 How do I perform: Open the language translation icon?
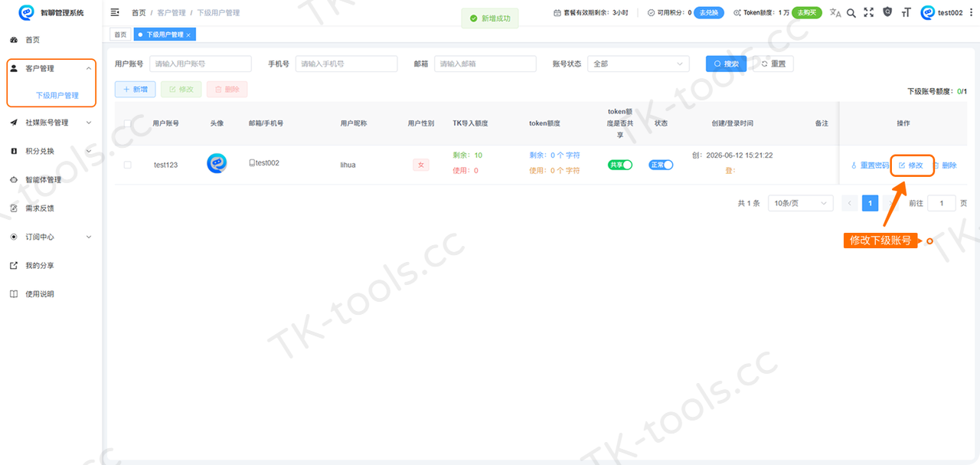tap(835, 12)
